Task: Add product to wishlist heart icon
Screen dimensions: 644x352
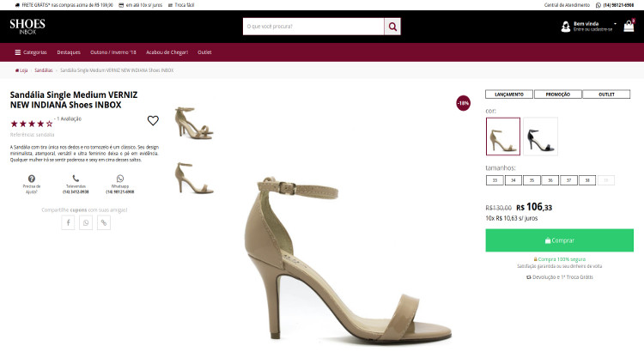Action: pos(153,121)
